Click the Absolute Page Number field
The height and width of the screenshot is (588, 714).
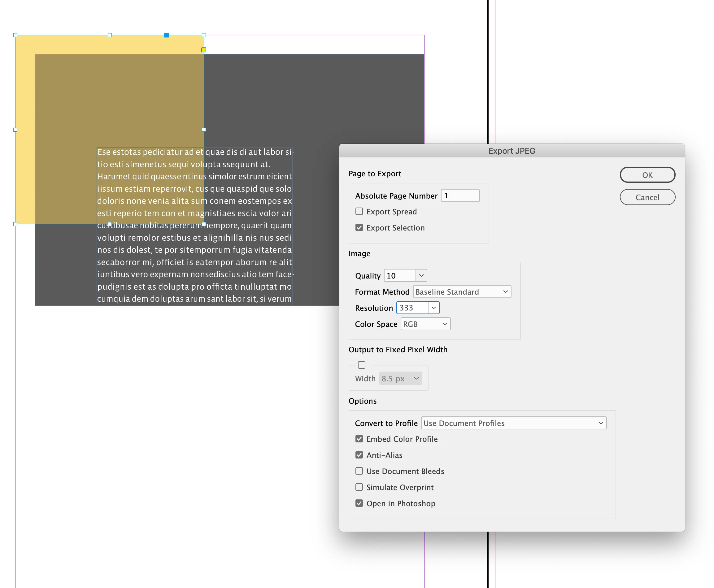click(x=460, y=195)
